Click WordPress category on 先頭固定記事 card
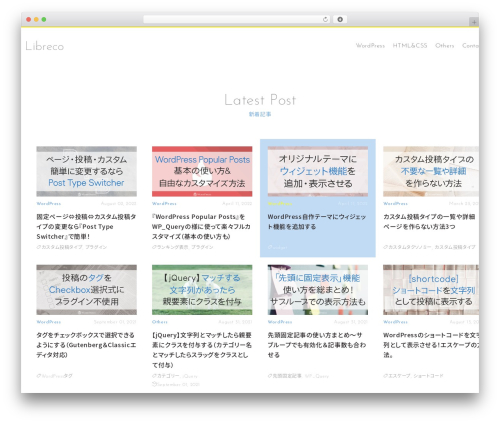Screen dimensions: 500x423 280,322
